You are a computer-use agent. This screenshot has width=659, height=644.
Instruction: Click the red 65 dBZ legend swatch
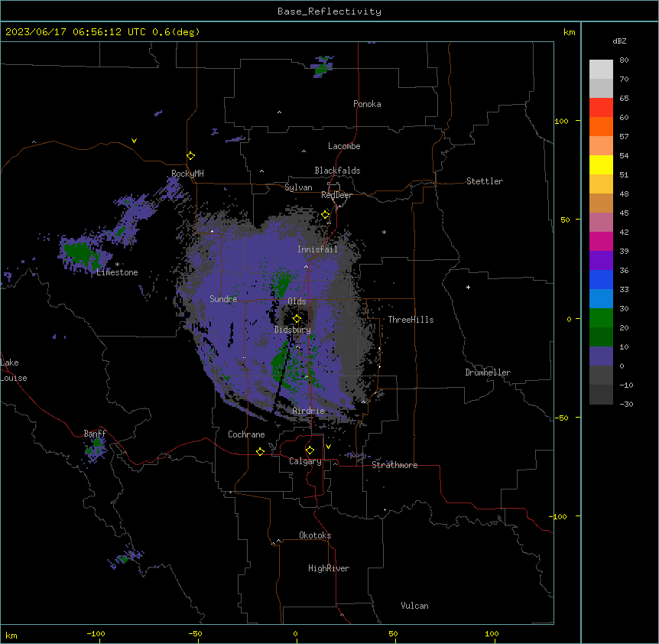pyautogui.click(x=601, y=107)
